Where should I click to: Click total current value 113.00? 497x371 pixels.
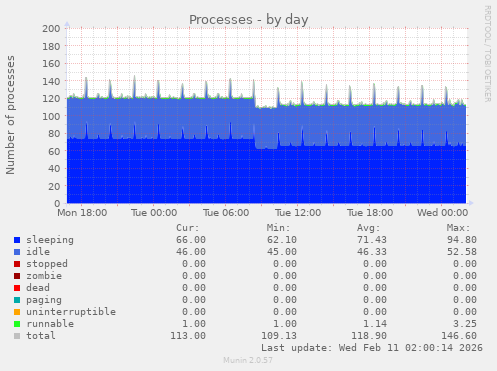(x=188, y=336)
